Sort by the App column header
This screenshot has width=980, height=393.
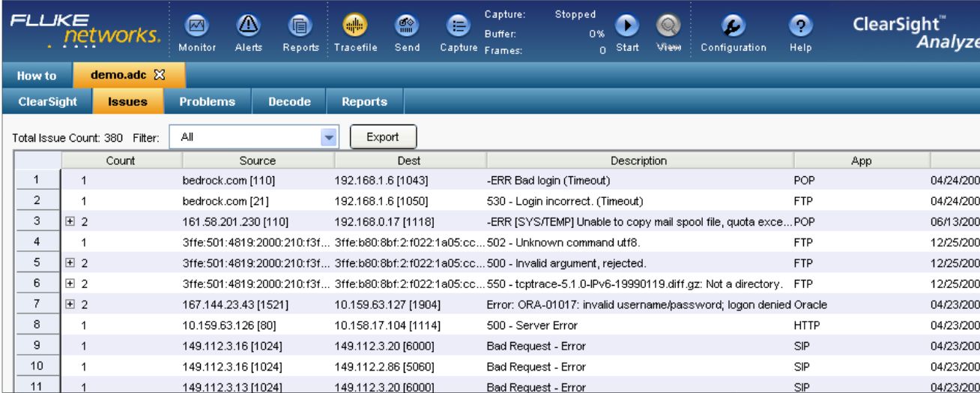862,160
